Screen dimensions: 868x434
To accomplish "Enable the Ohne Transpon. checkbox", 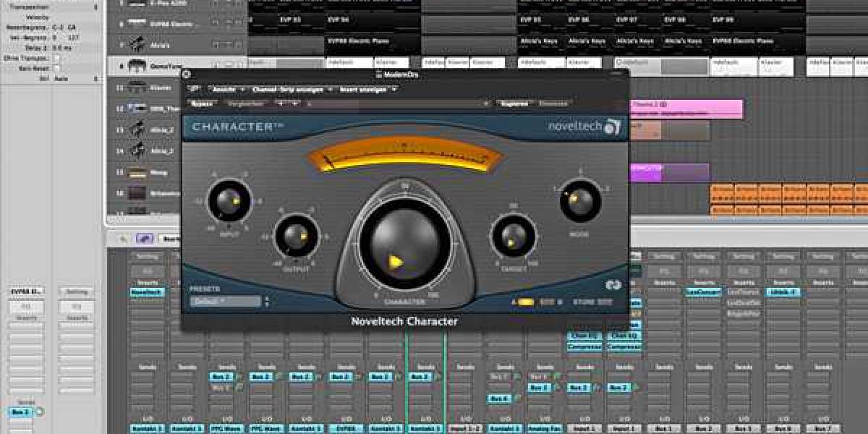I will click(x=58, y=57).
